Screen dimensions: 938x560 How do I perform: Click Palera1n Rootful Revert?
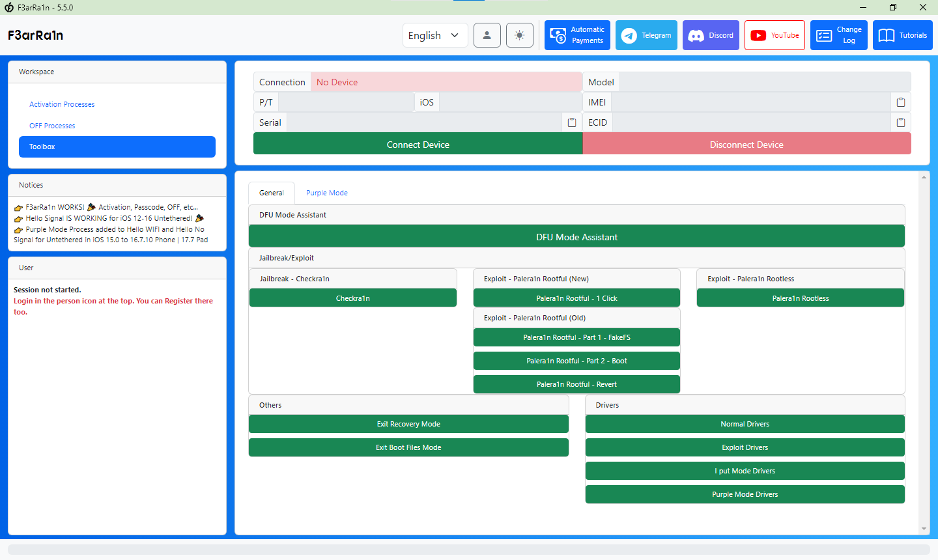click(576, 384)
